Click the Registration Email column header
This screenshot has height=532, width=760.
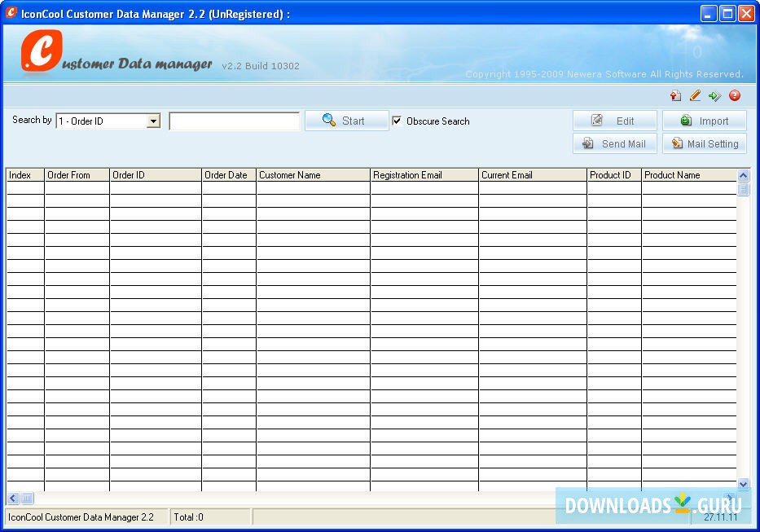click(x=424, y=175)
